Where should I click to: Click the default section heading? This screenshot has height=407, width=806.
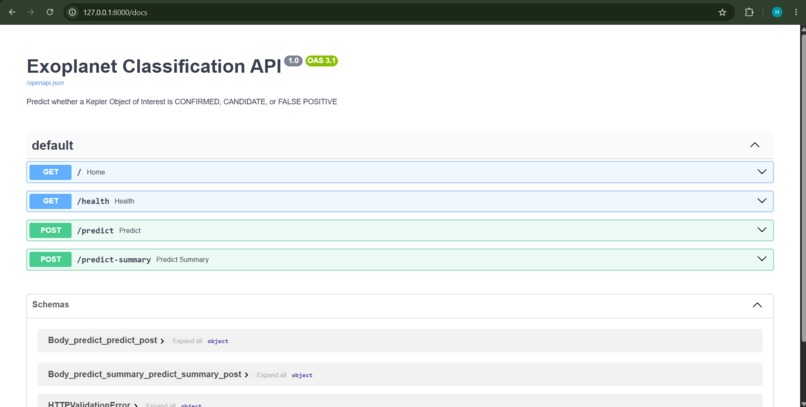(52, 145)
